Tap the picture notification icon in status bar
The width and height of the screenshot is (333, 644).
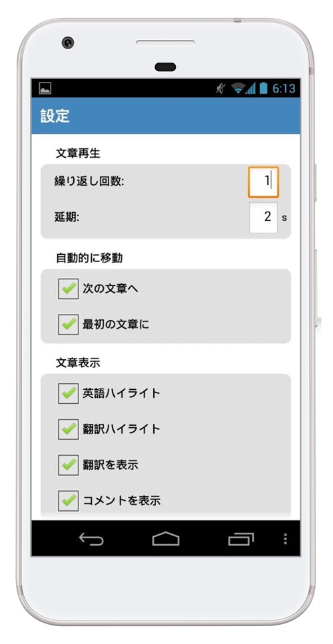pos(45,88)
